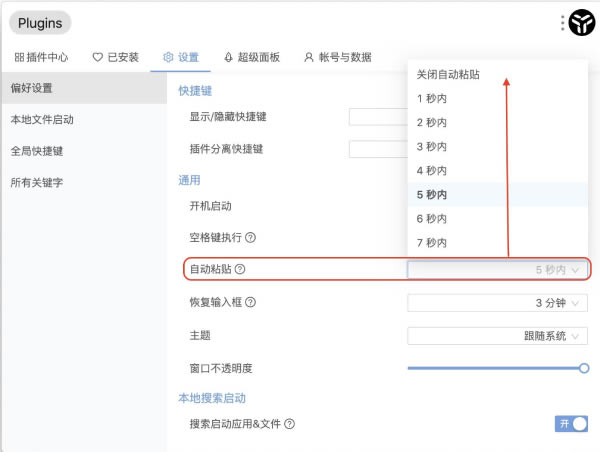Click help icon beside 恢复输入框
The height and width of the screenshot is (452, 600).
click(x=250, y=302)
